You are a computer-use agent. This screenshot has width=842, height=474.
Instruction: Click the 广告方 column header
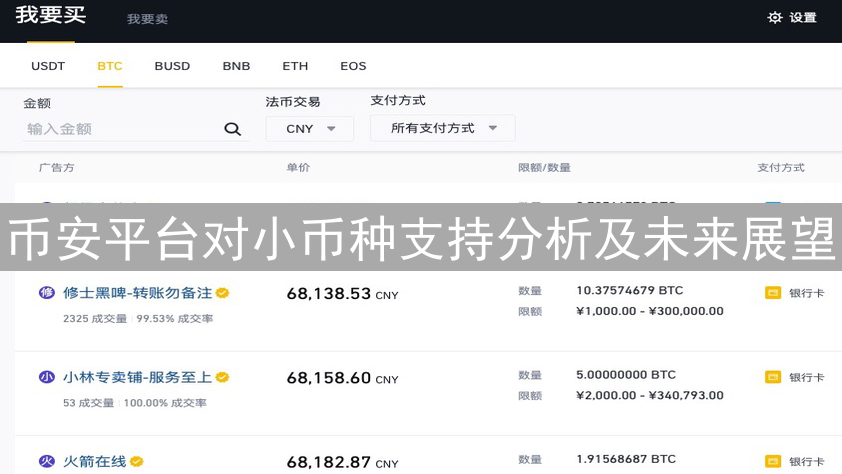(56, 167)
